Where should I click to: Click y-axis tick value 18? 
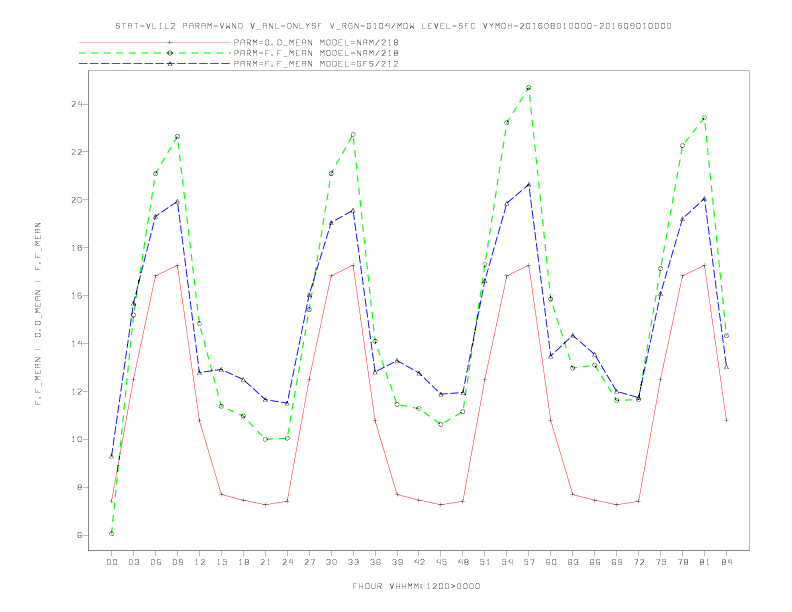point(76,247)
